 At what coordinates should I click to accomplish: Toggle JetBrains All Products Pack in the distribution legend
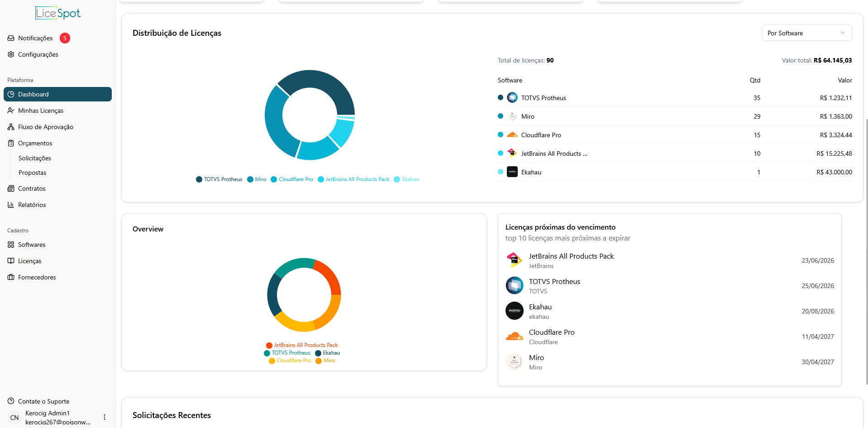tap(353, 179)
